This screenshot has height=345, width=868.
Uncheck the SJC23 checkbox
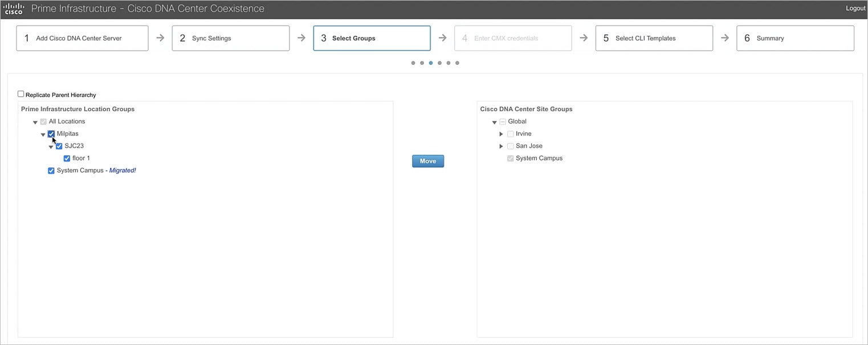click(x=59, y=146)
